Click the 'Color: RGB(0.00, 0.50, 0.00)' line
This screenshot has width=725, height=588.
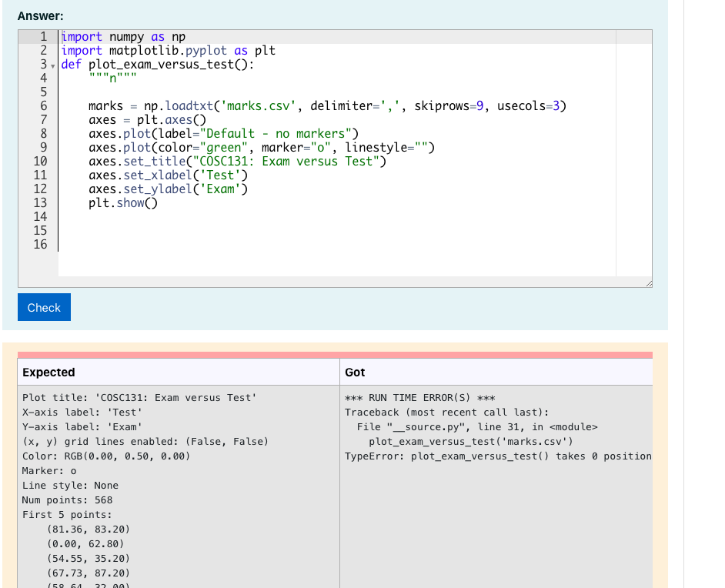click(106, 456)
